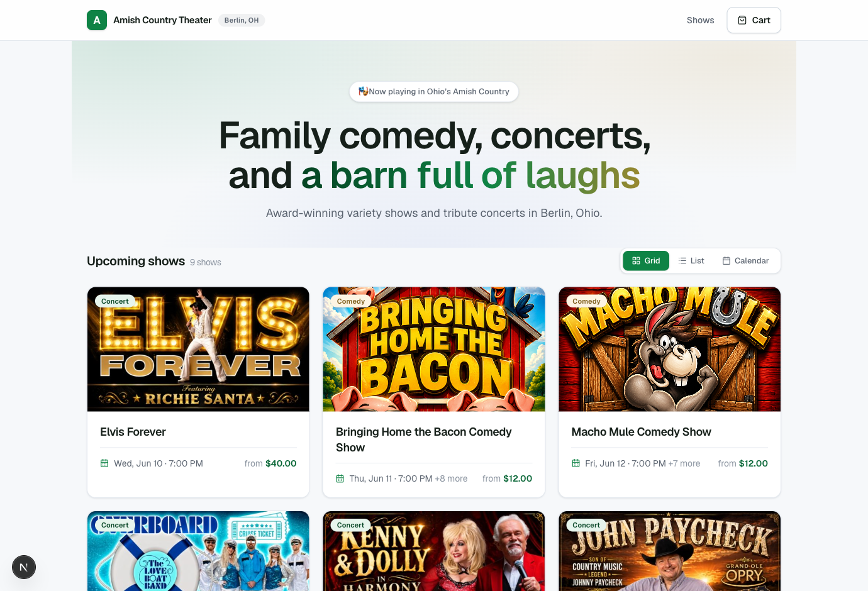Switch to Calendar view
The width and height of the screenshot is (868, 591).
pos(745,261)
